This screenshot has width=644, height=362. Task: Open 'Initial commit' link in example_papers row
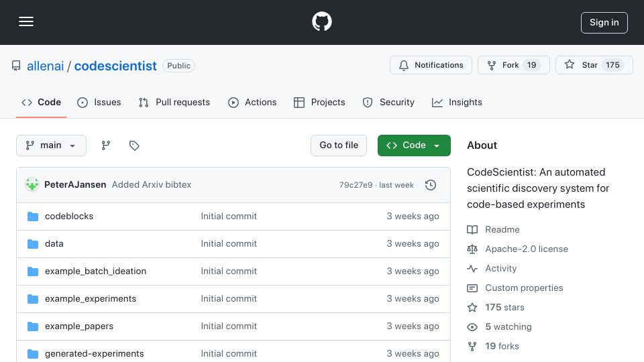229,326
